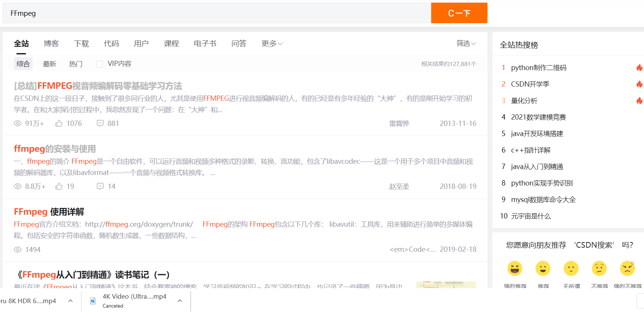The image size is (644, 314).
Task: Open hot search python制作二维码
Action: click(539, 67)
